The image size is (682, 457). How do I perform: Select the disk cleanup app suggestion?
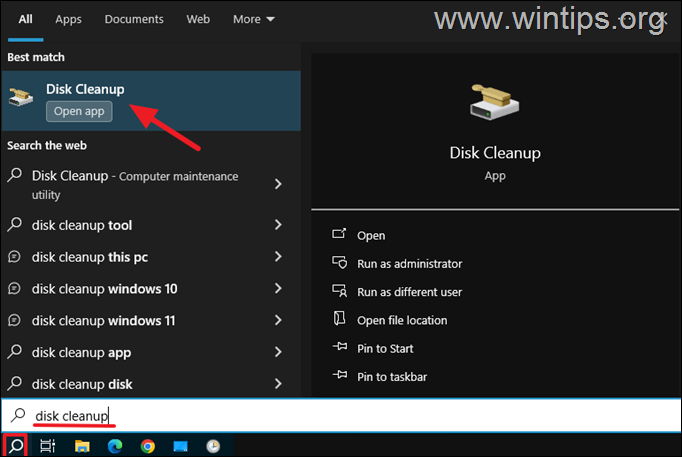[151, 352]
